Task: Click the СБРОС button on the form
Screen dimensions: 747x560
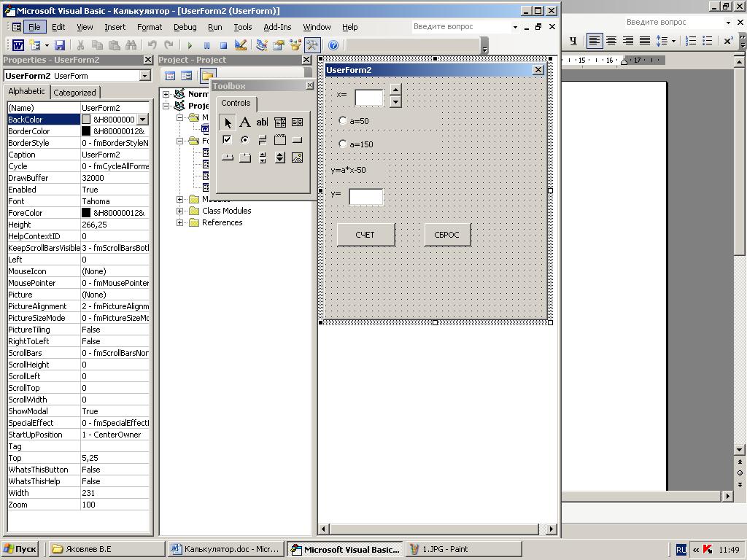Action: pos(447,235)
